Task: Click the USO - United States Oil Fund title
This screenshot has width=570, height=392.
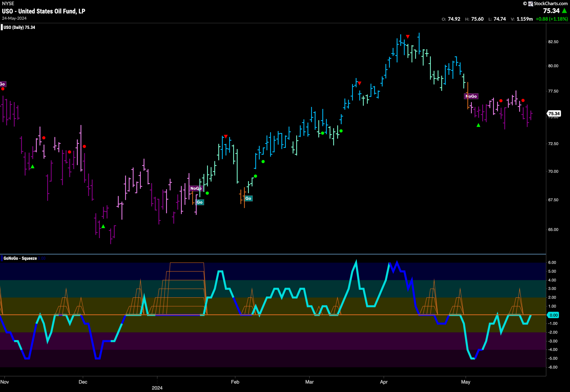Action: coord(43,11)
